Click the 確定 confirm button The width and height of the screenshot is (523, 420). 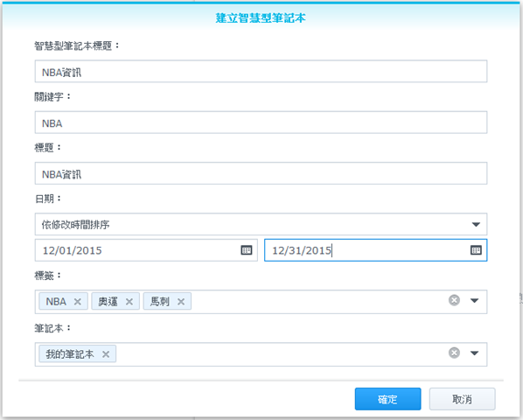(387, 399)
